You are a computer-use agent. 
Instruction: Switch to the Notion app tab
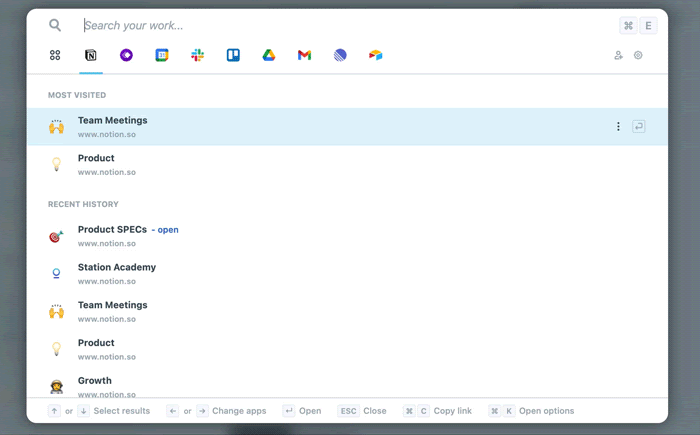click(x=91, y=55)
